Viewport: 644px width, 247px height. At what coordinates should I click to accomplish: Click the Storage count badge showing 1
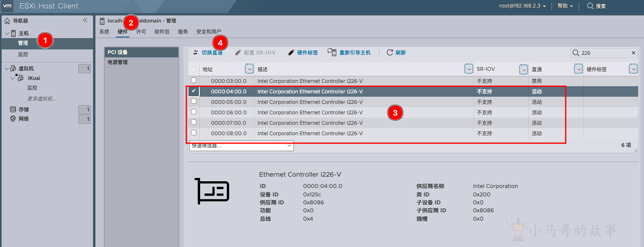(85, 110)
